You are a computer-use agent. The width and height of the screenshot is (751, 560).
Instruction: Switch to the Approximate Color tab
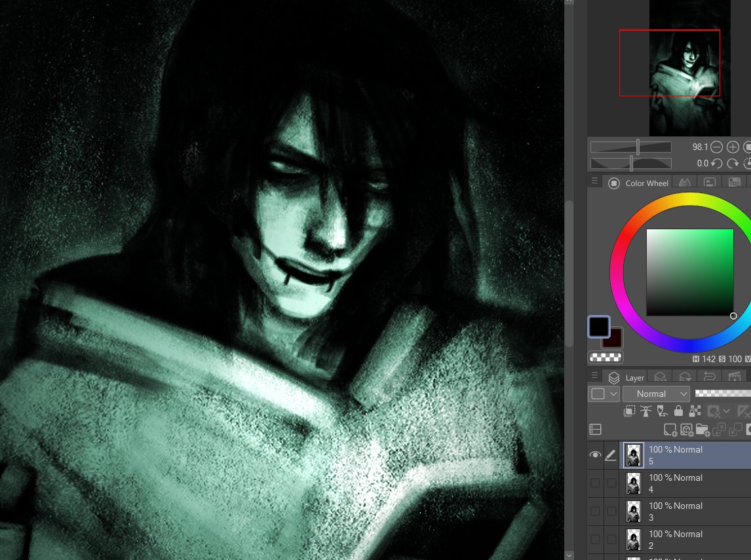[x=734, y=182]
